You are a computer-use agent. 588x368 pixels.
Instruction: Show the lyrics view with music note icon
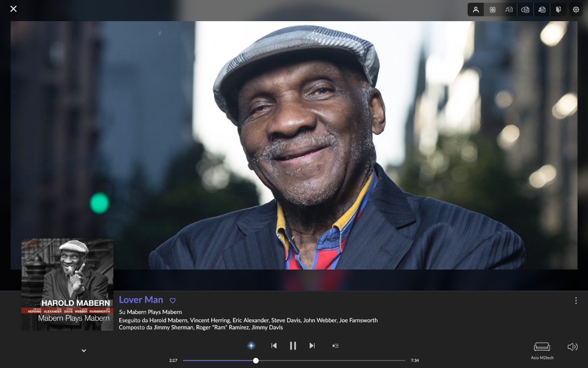(x=509, y=10)
